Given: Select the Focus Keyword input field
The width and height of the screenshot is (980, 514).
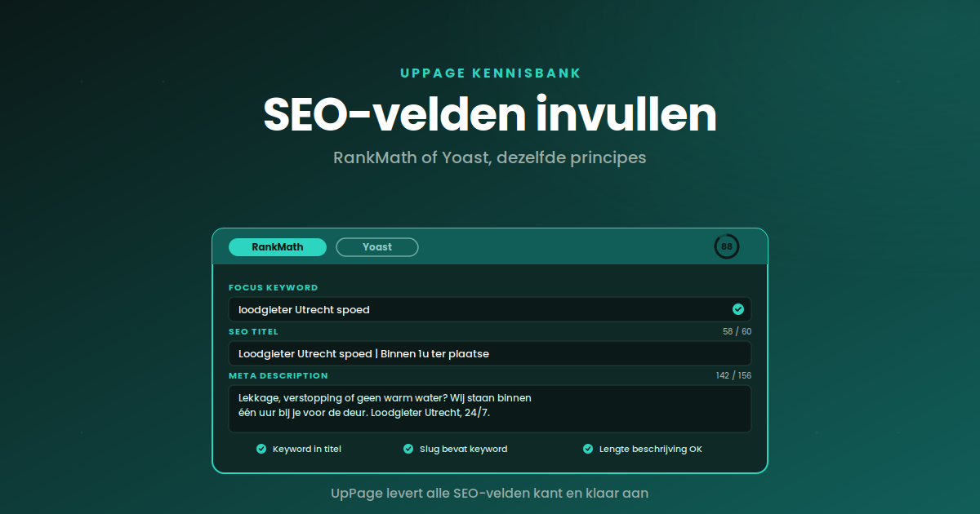Looking at the screenshot, I should (490, 309).
